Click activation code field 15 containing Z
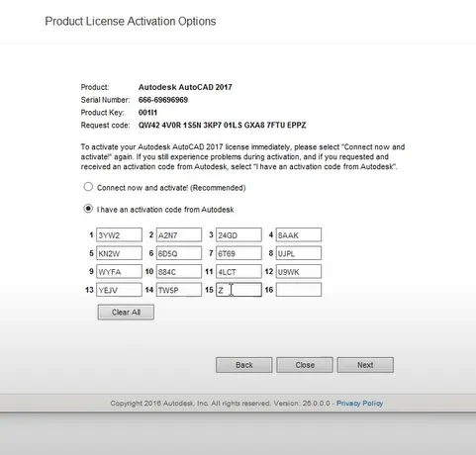The height and width of the screenshot is (455, 476). pyautogui.click(x=238, y=290)
